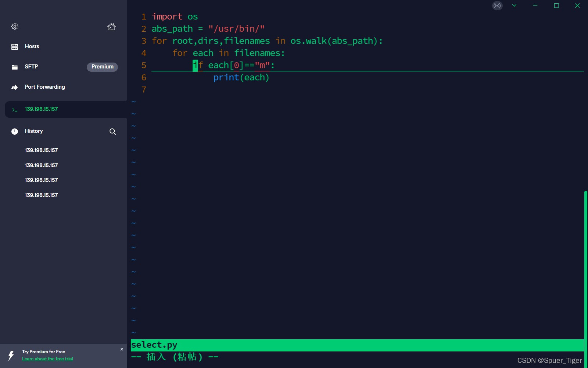The height and width of the screenshot is (368, 588).
Task: Click the Premium badge next to SFTP
Action: [102, 67]
